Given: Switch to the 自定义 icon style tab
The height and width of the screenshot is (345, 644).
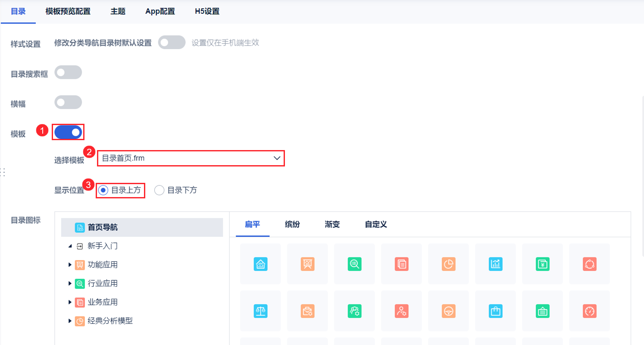Looking at the screenshot, I should 375,224.
